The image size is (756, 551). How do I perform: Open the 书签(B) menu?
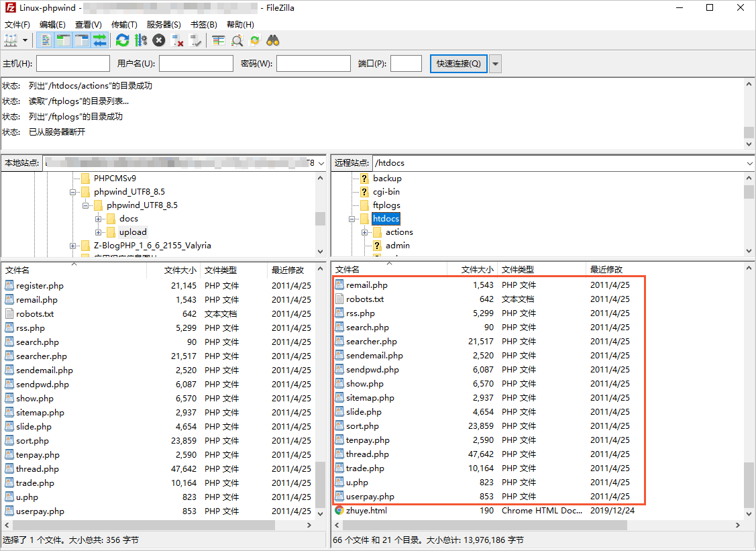(203, 25)
